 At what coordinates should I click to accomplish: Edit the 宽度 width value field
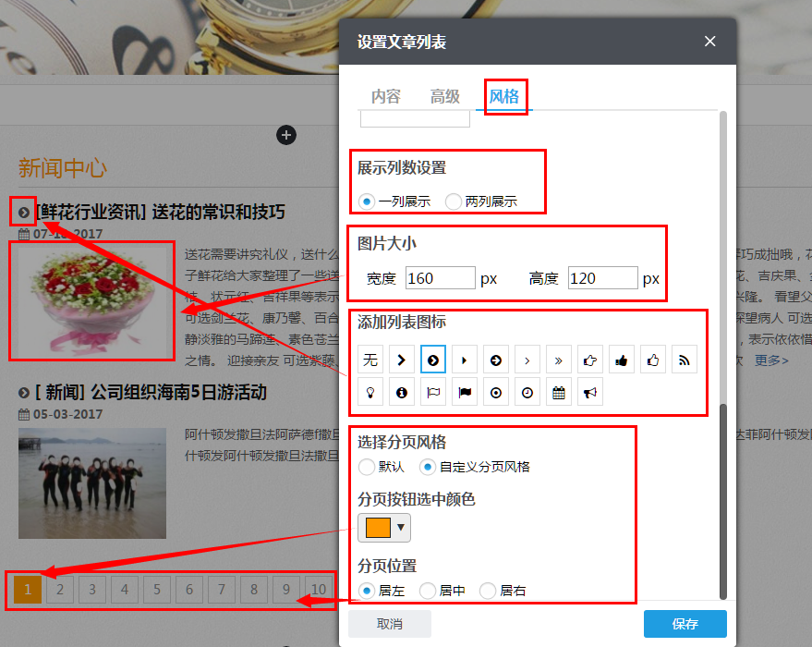coord(441,277)
